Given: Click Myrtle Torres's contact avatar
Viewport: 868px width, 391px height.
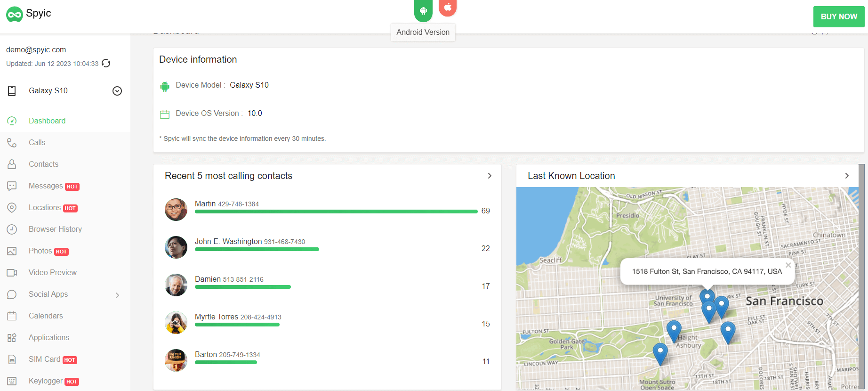Looking at the screenshot, I should pos(176,323).
